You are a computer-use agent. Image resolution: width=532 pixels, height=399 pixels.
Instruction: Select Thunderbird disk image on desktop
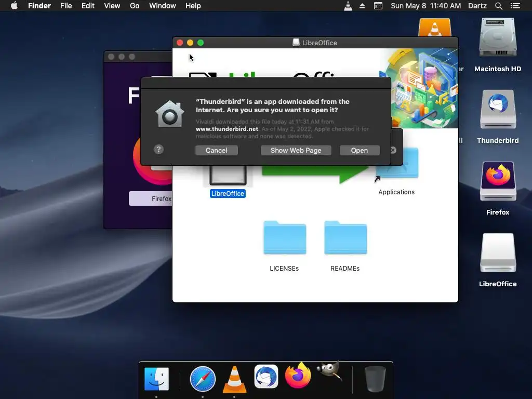tap(498, 109)
